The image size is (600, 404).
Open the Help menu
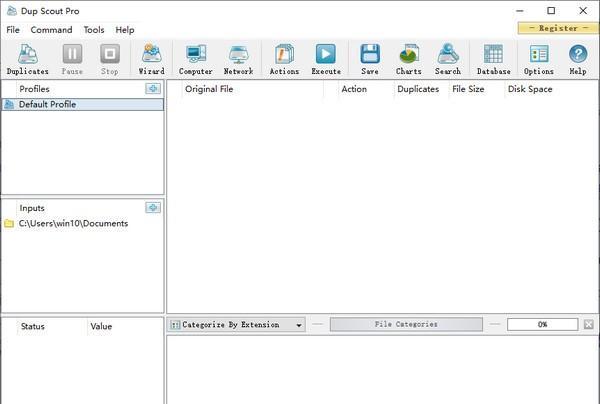tap(125, 30)
